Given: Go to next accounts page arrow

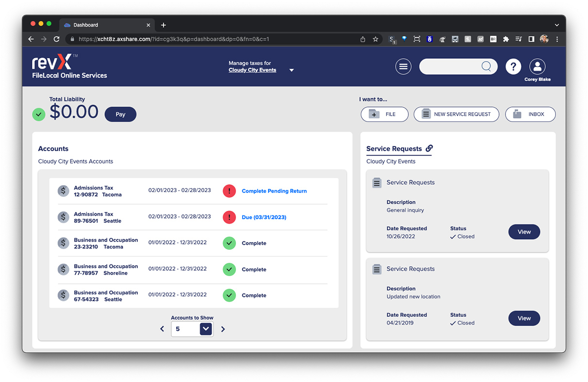Looking at the screenshot, I should (223, 329).
